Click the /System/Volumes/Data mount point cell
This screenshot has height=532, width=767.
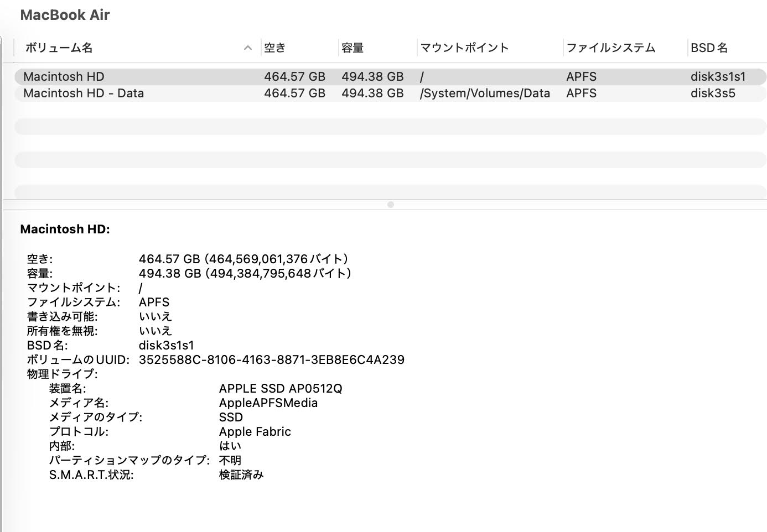point(484,93)
